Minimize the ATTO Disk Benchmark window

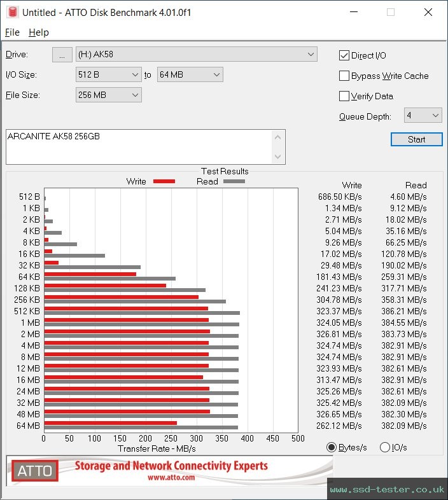pyautogui.click(x=354, y=12)
